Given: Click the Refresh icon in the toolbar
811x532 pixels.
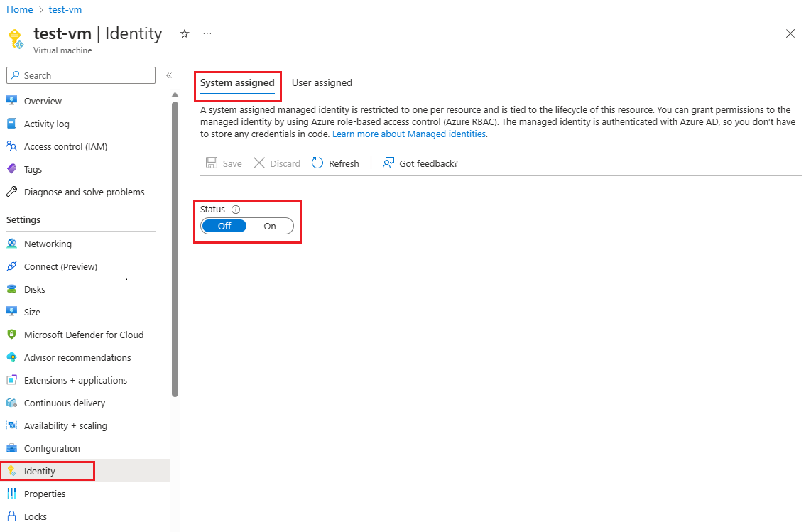Looking at the screenshot, I should tap(317, 163).
